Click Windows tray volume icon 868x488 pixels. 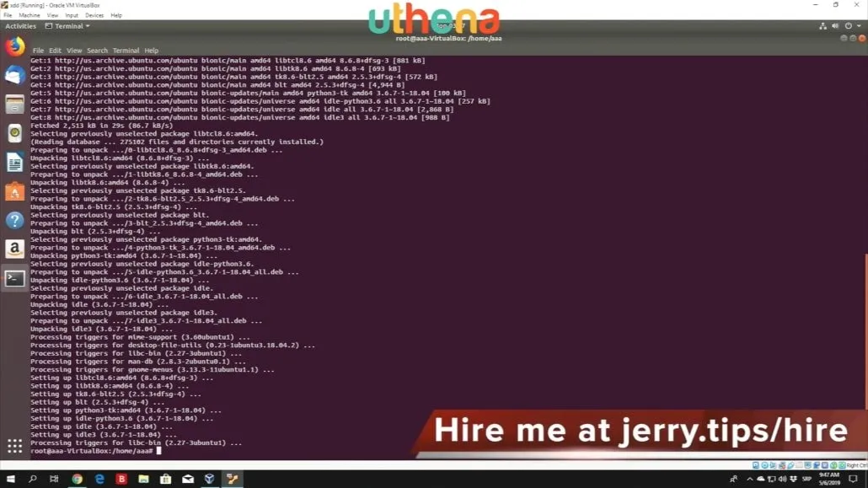pos(782,479)
